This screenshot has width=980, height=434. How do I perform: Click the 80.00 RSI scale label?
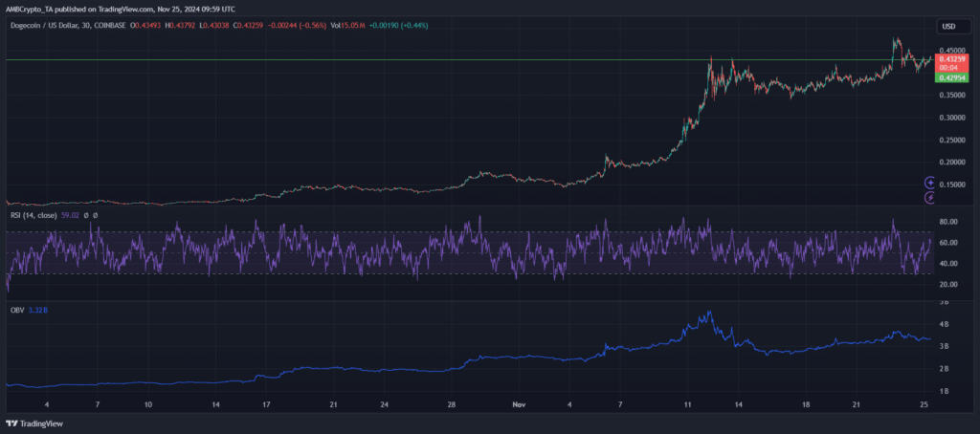coord(947,222)
